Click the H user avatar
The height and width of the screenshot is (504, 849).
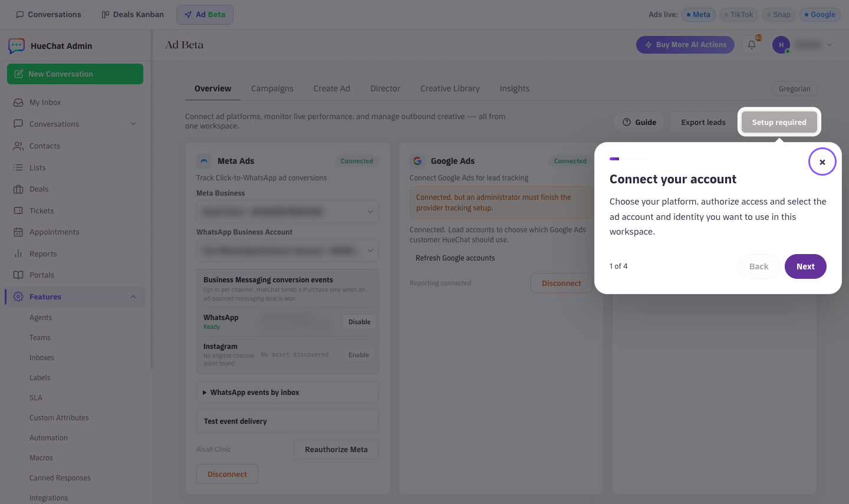[781, 45]
